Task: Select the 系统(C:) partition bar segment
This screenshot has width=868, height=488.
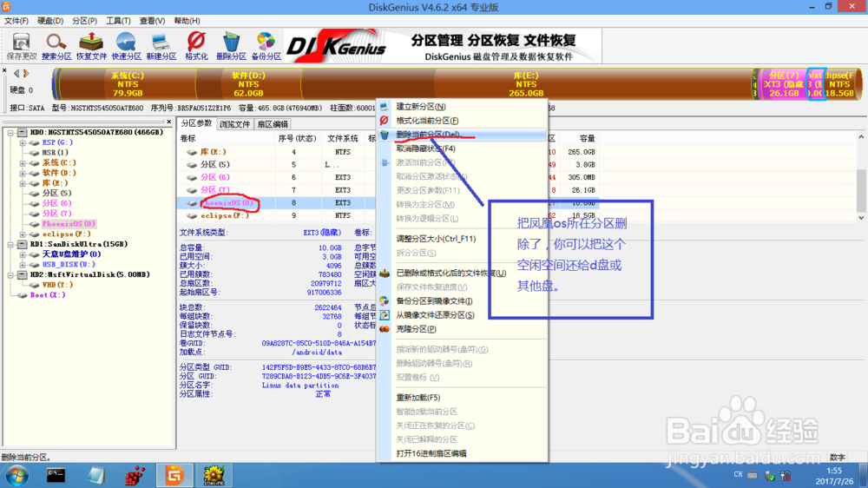Action: pos(128,84)
